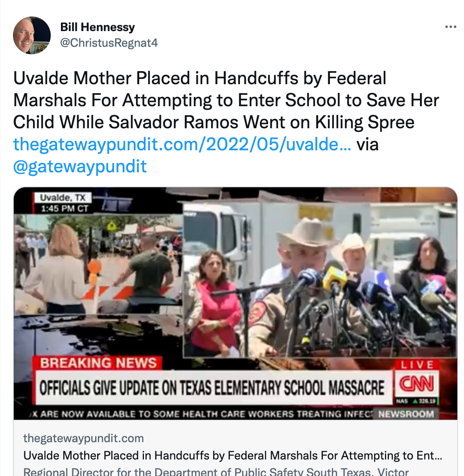Select the BREAKING NEWS banner label
The image size is (464, 476).
[x=98, y=363]
